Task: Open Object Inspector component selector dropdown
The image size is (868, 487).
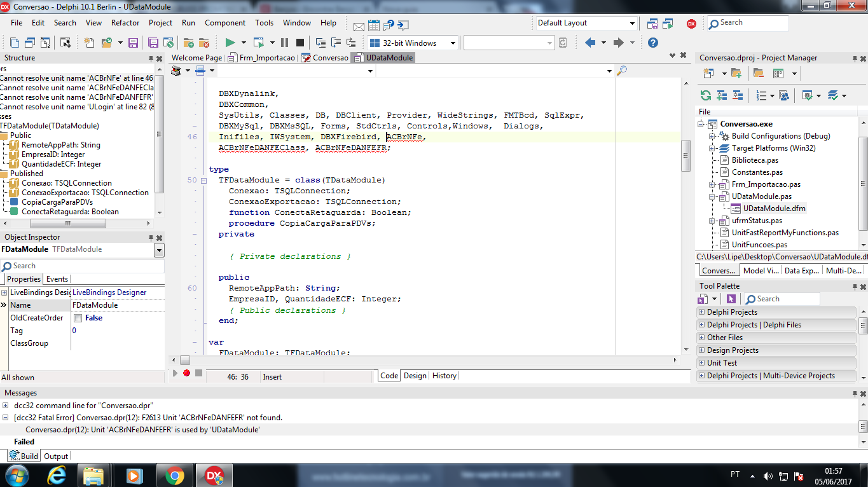Action: tap(159, 250)
